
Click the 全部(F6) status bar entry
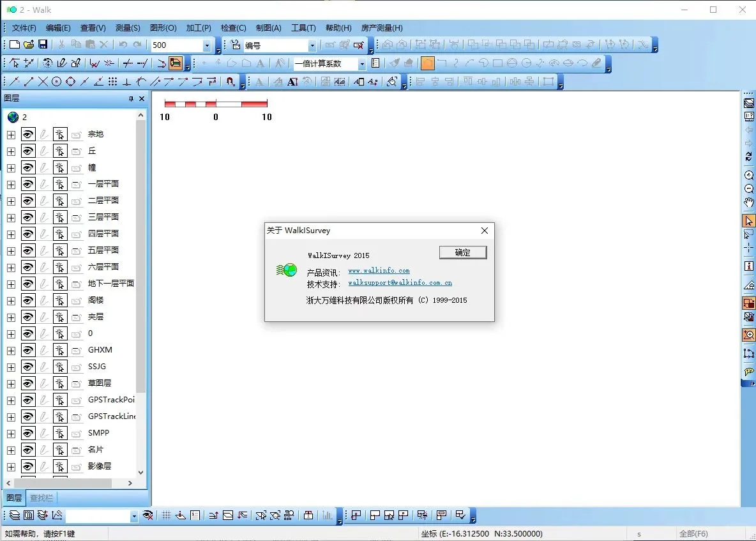pyautogui.click(x=693, y=534)
